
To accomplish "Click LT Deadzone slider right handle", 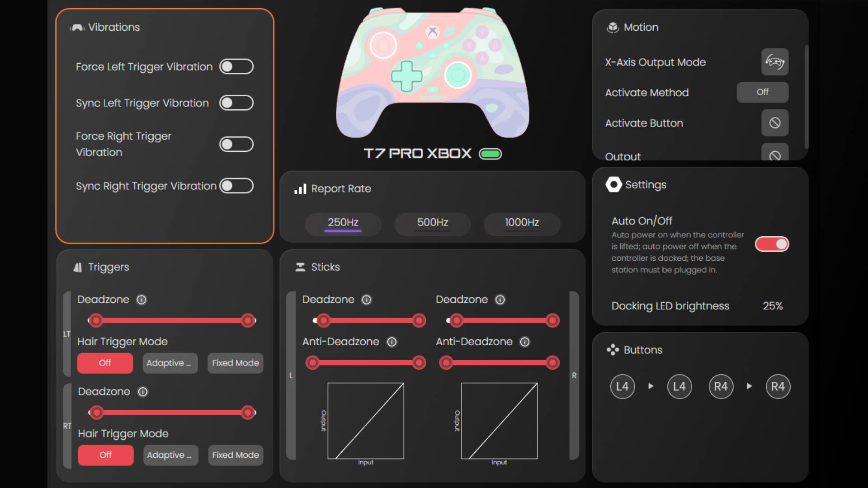I will [248, 321].
